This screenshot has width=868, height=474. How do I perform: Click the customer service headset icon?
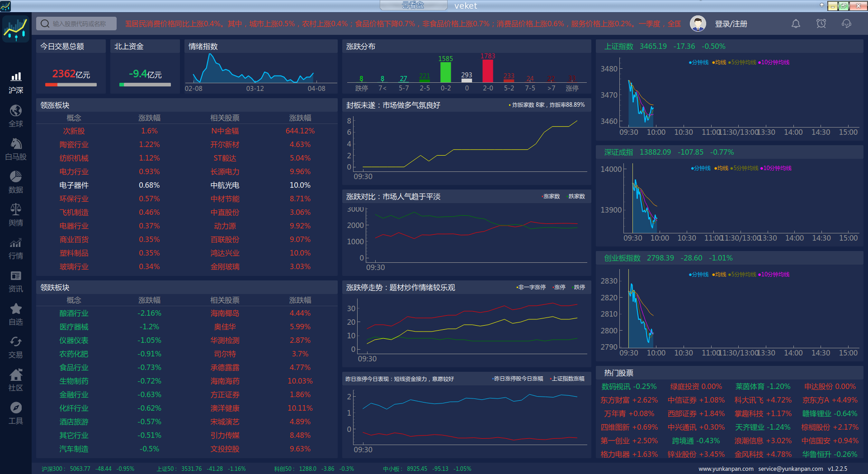[846, 24]
